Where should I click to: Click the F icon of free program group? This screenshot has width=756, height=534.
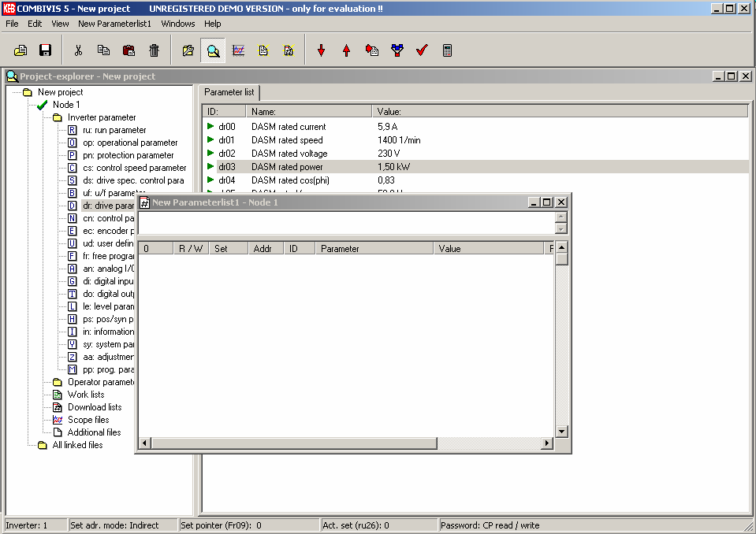pyautogui.click(x=72, y=256)
